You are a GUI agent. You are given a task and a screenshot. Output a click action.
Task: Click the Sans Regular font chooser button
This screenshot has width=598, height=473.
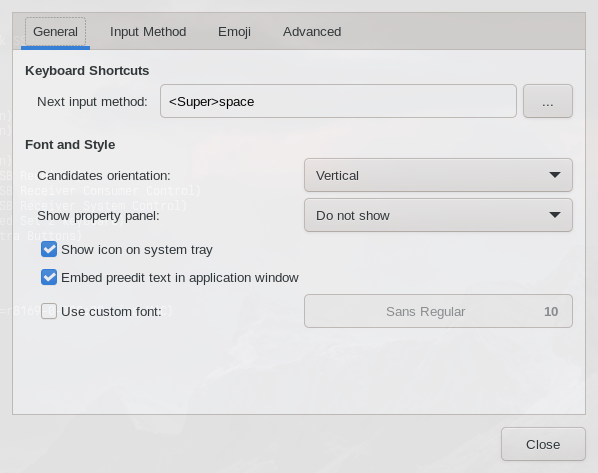click(x=438, y=311)
